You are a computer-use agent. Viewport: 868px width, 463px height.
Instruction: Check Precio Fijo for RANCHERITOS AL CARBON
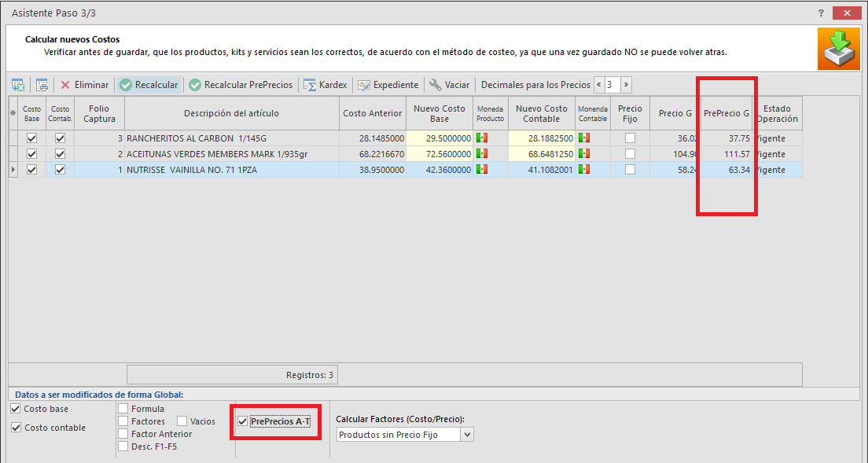click(x=630, y=138)
